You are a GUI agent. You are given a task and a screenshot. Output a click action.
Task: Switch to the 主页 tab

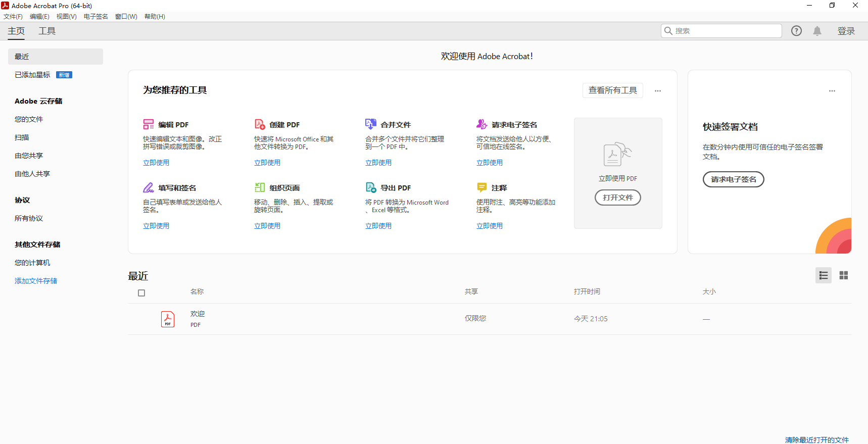[x=16, y=31]
